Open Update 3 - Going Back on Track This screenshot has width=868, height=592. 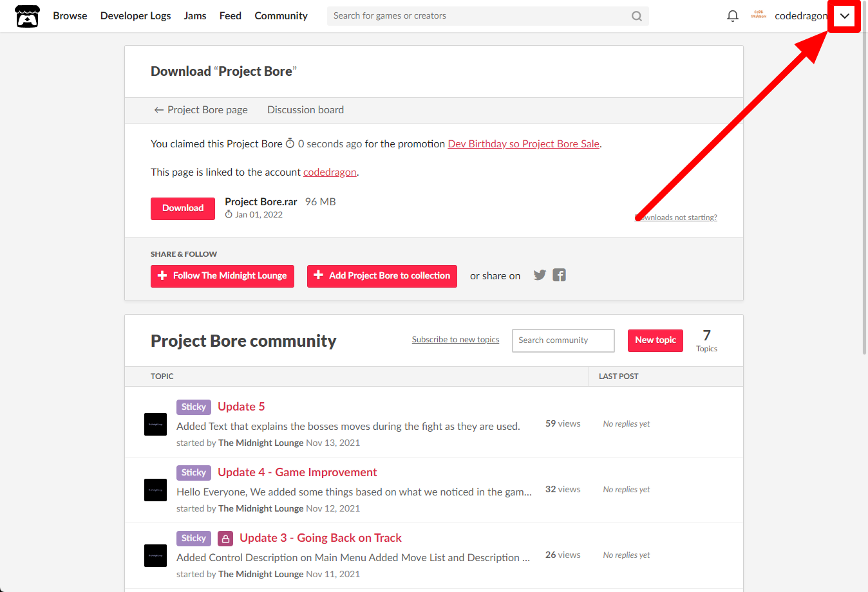point(321,538)
